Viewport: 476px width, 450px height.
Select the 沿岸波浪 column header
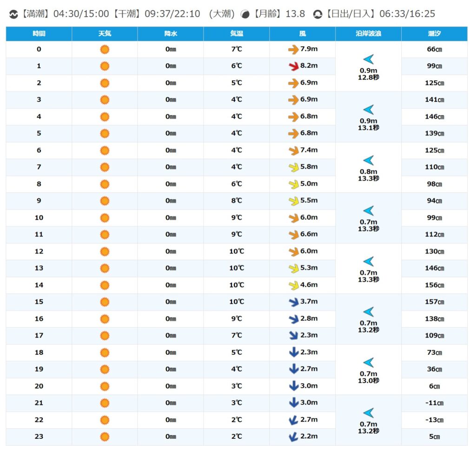click(368, 34)
